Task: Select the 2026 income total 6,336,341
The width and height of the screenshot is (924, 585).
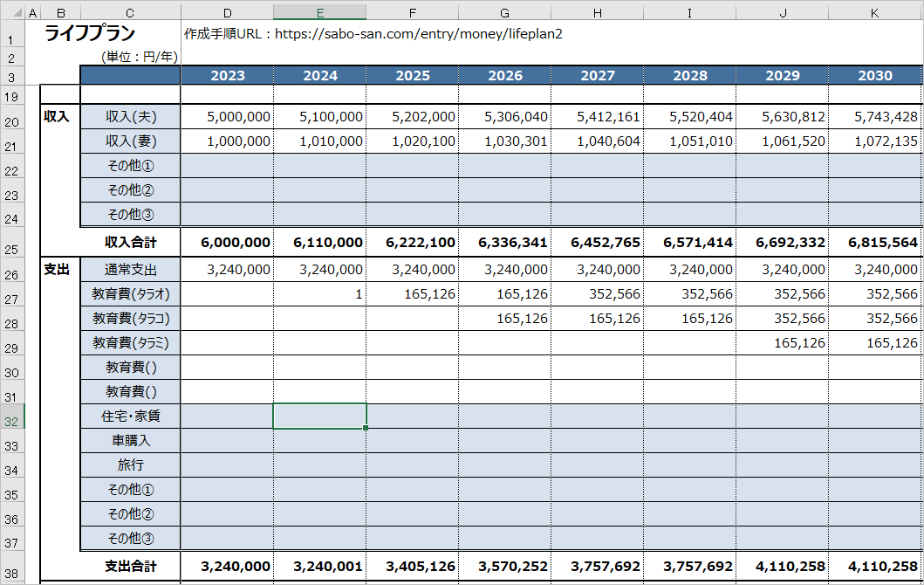Action: click(x=505, y=243)
